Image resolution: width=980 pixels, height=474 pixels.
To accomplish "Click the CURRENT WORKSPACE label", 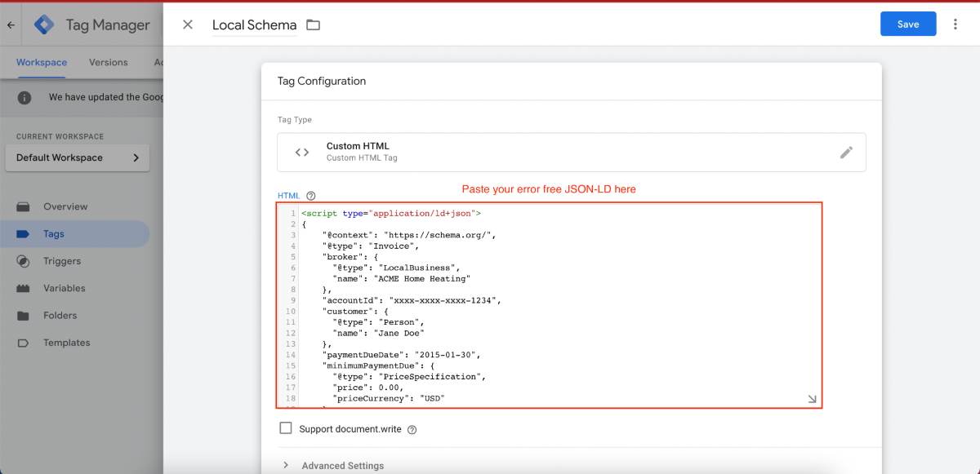I will coord(60,136).
